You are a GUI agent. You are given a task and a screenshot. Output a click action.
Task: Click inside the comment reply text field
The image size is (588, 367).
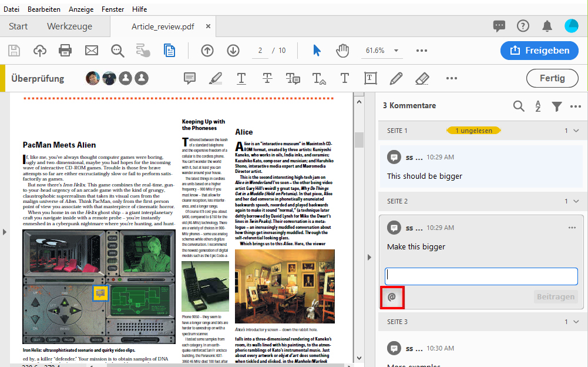pyautogui.click(x=481, y=276)
